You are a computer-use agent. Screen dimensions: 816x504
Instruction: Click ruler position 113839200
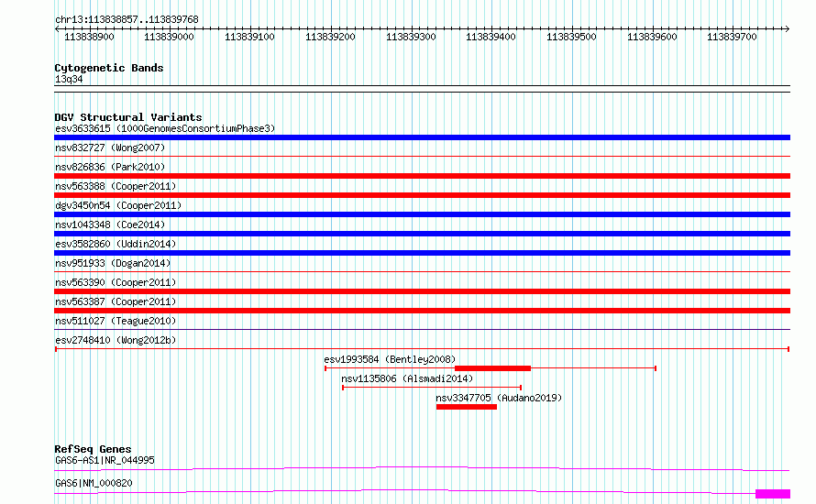(330, 37)
